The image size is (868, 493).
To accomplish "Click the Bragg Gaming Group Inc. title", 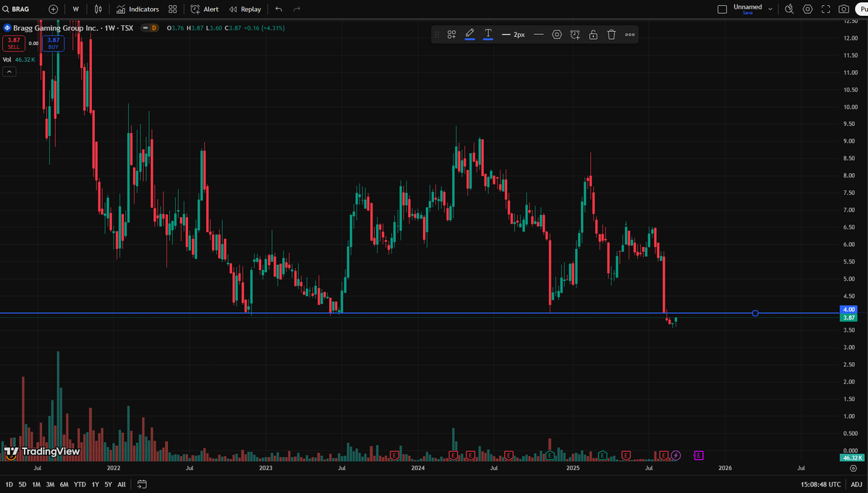I will tap(56, 28).
